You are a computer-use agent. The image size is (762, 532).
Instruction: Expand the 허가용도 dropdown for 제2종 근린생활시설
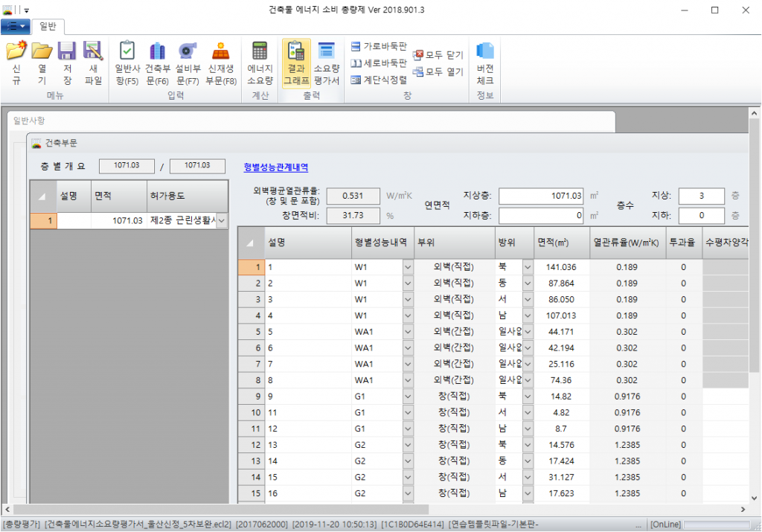coord(222,220)
